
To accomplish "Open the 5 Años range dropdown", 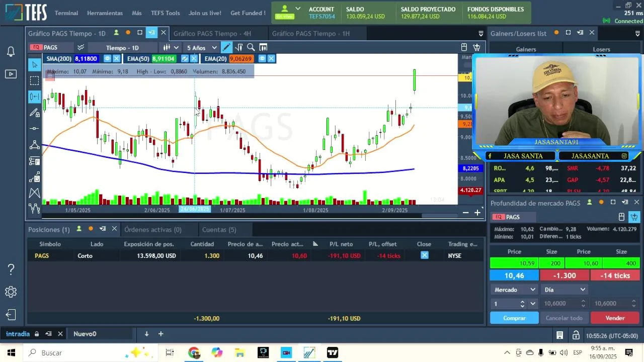I will pyautogui.click(x=202, y=47).
